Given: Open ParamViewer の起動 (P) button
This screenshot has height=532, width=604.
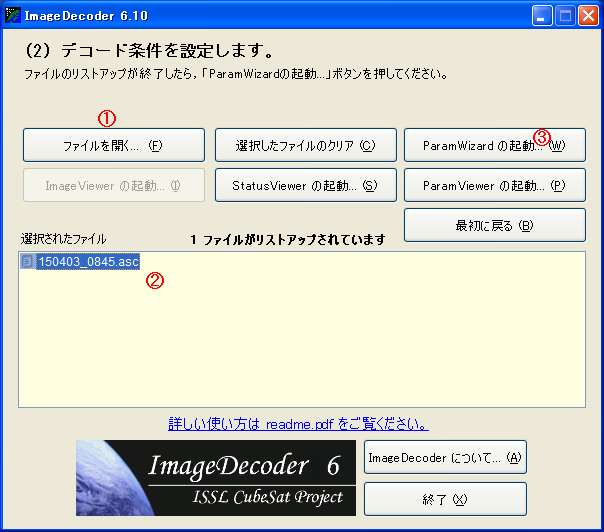Looking at the screenshot, I should click(x=495, y=185).
